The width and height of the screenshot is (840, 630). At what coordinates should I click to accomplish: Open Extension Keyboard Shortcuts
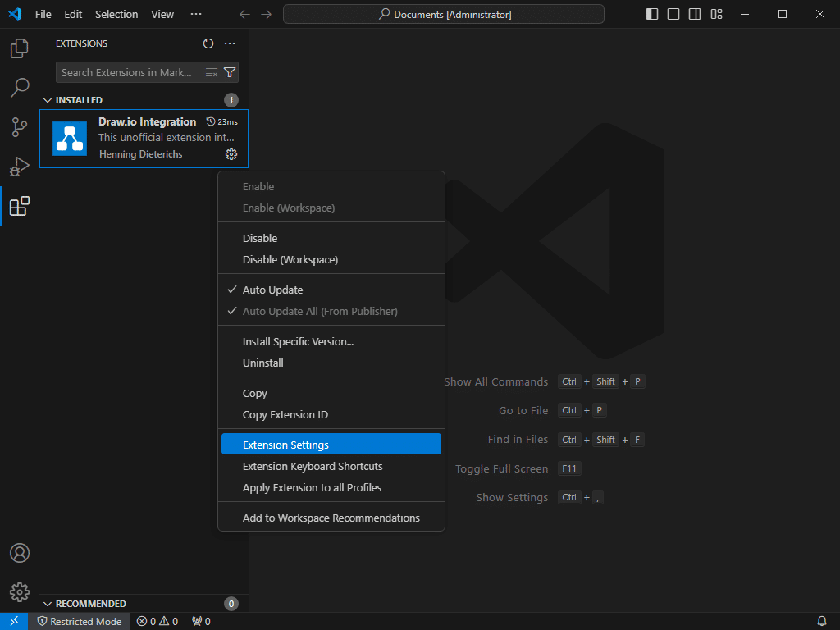[331, 467]
